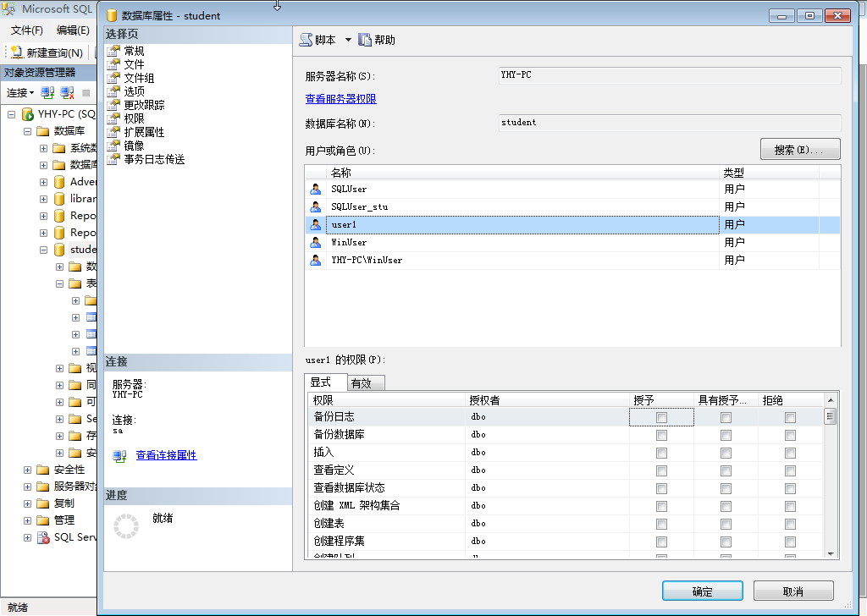Click the connection properties icon

pos(119,456)
